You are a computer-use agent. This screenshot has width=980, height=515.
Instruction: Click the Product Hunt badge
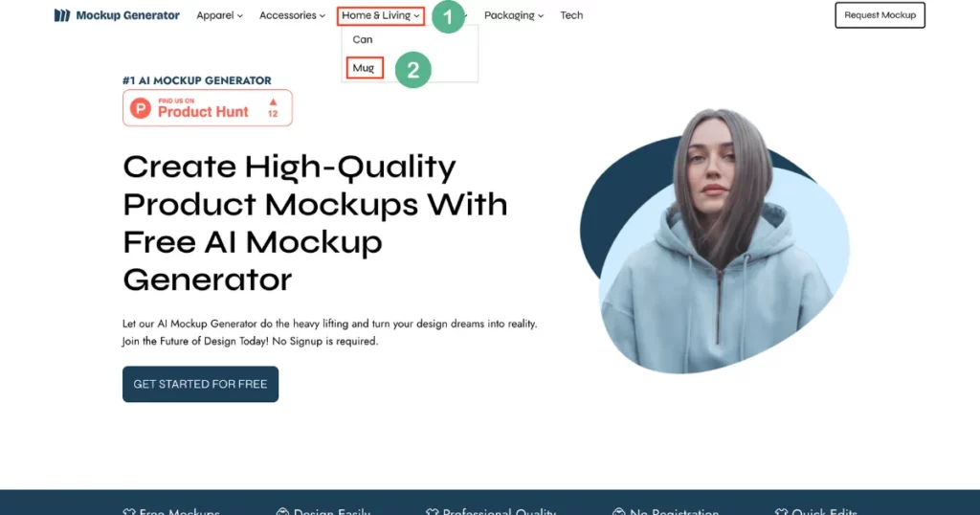pyautogui.click(x=207, y=108)
